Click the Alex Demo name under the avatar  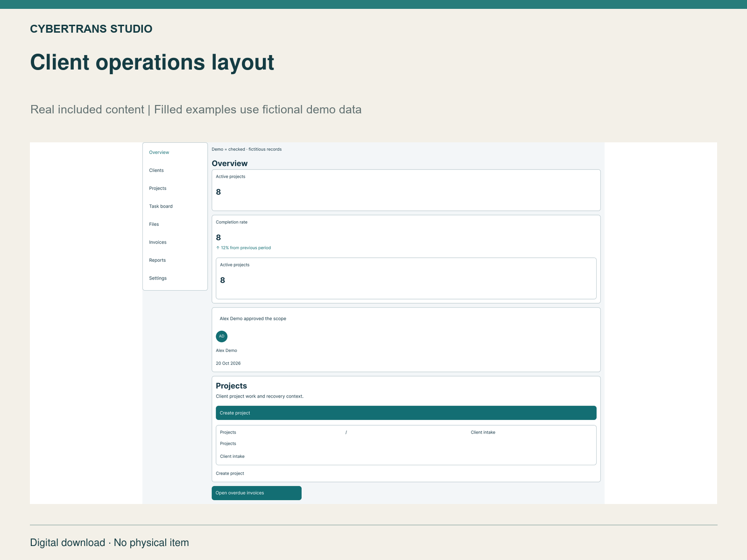(226, 350)
